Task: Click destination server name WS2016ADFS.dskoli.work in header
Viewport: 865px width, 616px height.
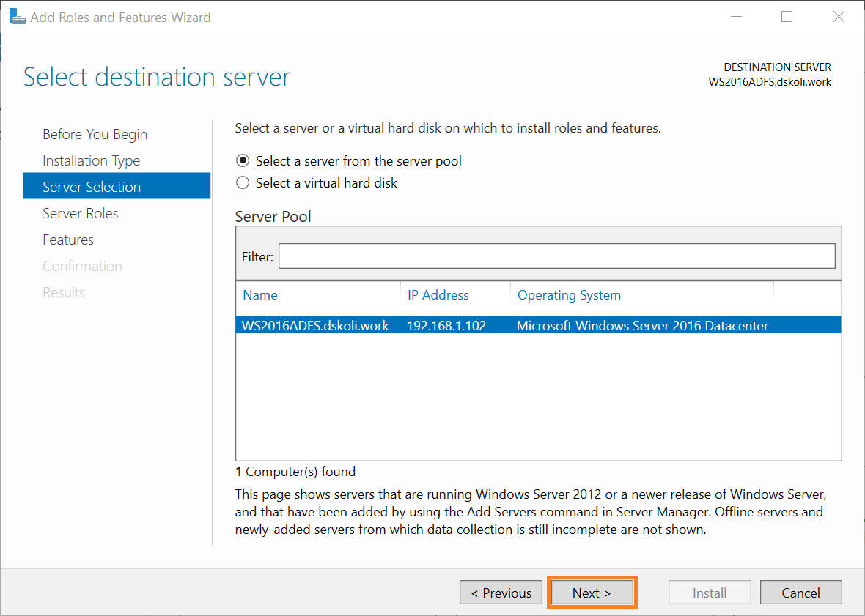Action: pyautogui.click(x=770, y=82)
